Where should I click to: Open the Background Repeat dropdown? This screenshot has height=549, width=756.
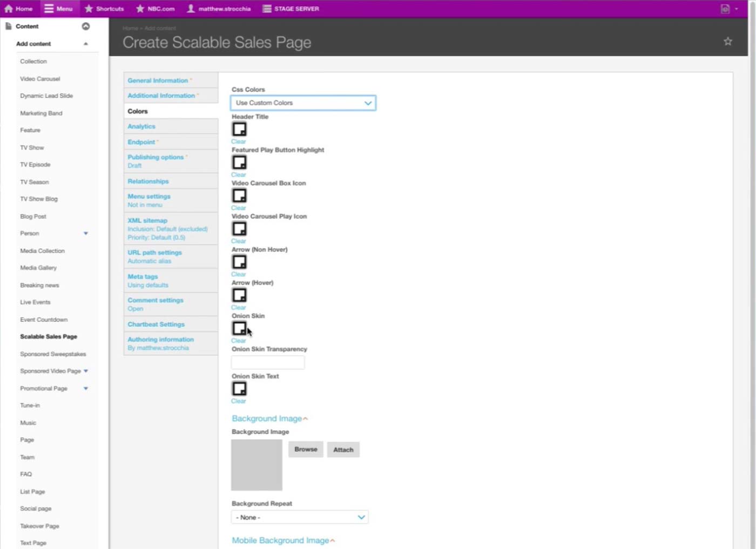300,517
